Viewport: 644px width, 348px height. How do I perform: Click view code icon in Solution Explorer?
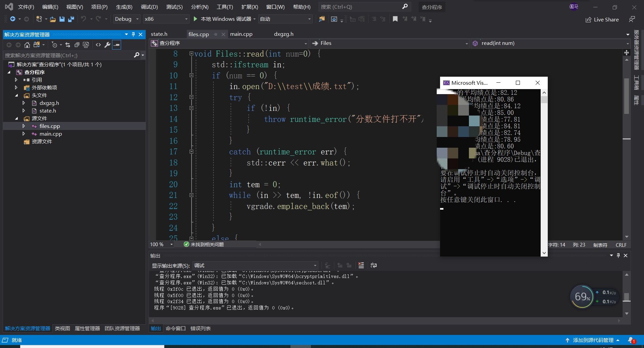tap(98, 45)
